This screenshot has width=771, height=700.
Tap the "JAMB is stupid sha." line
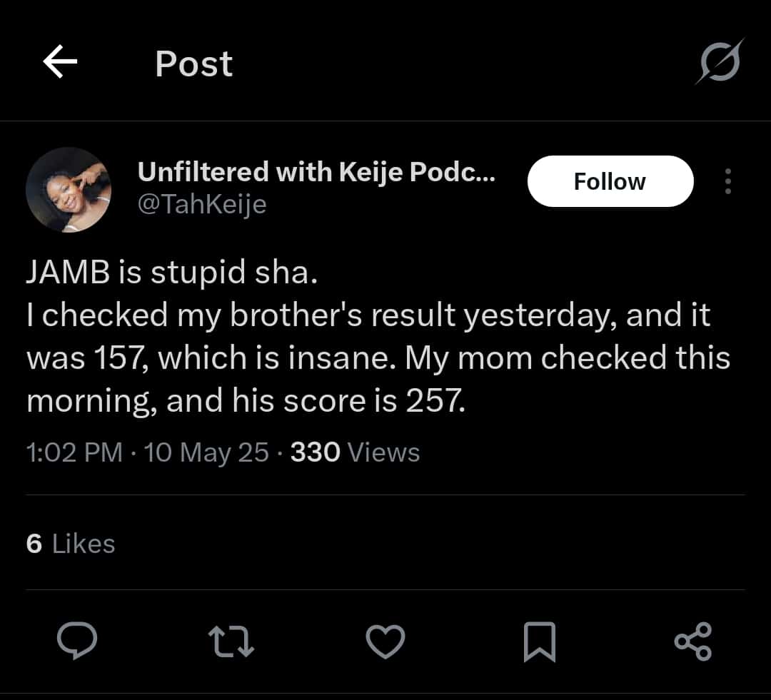click(171, 273)
